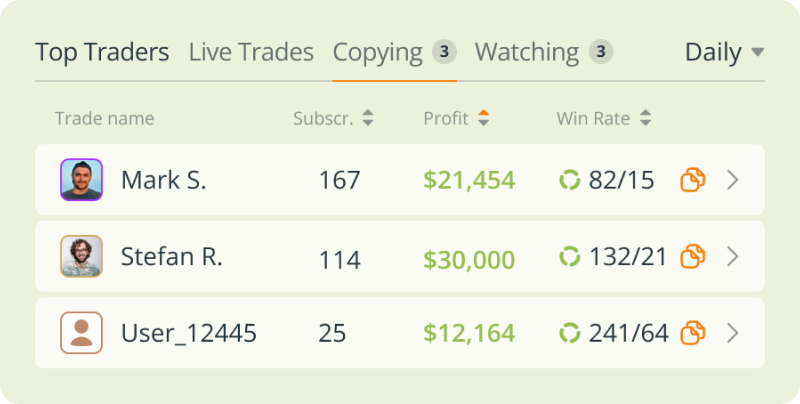
Task: Toggle Win Rate column sort arrows
Action: click(x=645, y=118)
